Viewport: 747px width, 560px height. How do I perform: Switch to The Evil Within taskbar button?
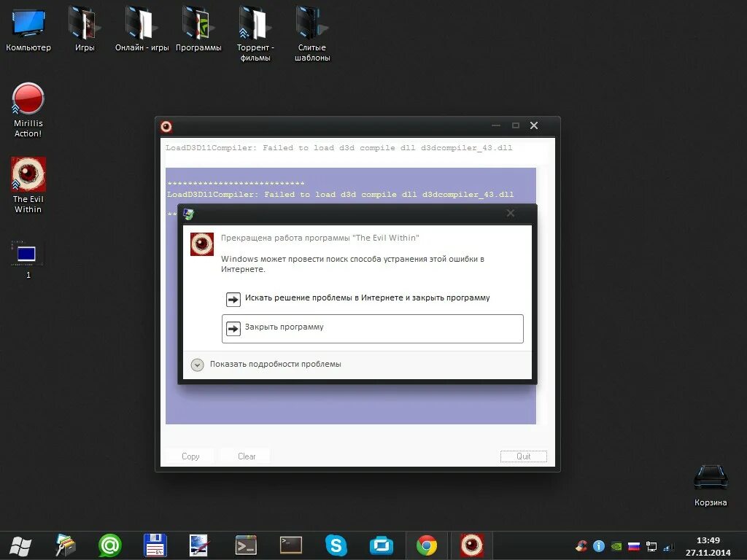tap(472, 545)
